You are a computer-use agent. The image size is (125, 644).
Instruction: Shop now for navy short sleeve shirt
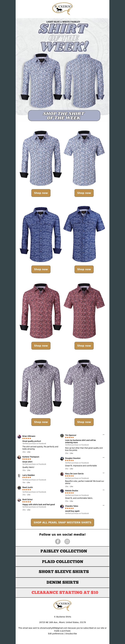84,269
